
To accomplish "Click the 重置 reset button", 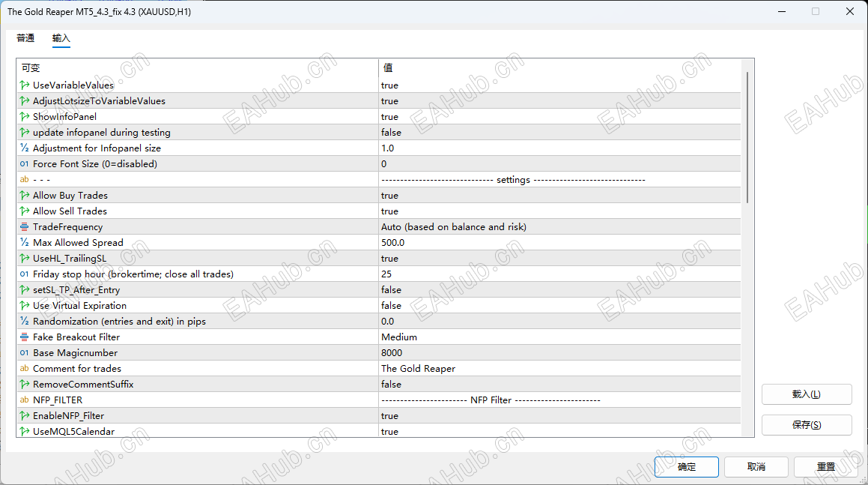I will pyautogui.click(x=826, y=467).
